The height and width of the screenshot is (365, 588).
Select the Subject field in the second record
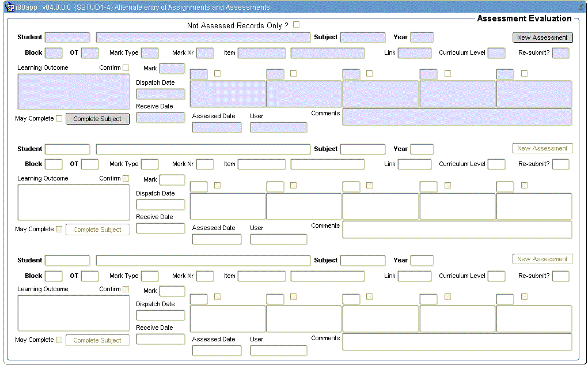pos(362,149)
